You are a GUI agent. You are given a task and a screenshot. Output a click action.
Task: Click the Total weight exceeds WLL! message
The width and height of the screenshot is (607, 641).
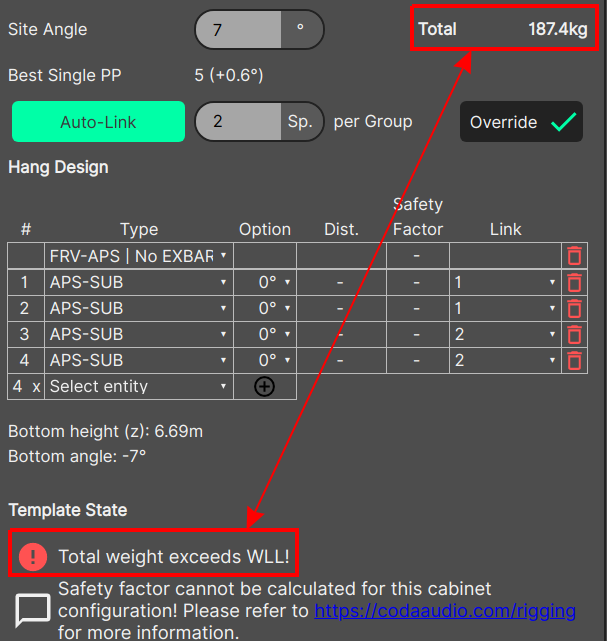pos(174,557)
